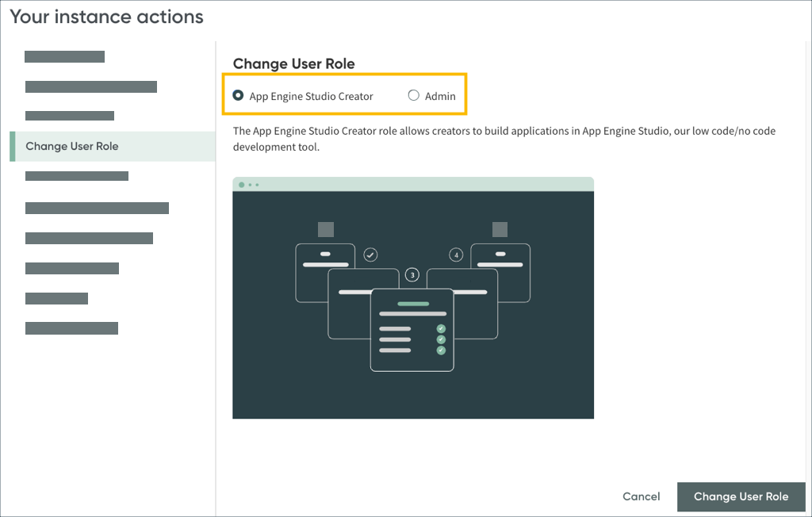
Task: Click the sidebar entry directly below Change User Role
Action: (x=77, y=175)
